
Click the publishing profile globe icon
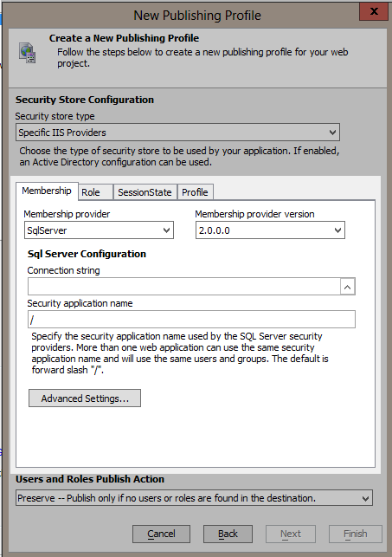[x=28, y=53]
